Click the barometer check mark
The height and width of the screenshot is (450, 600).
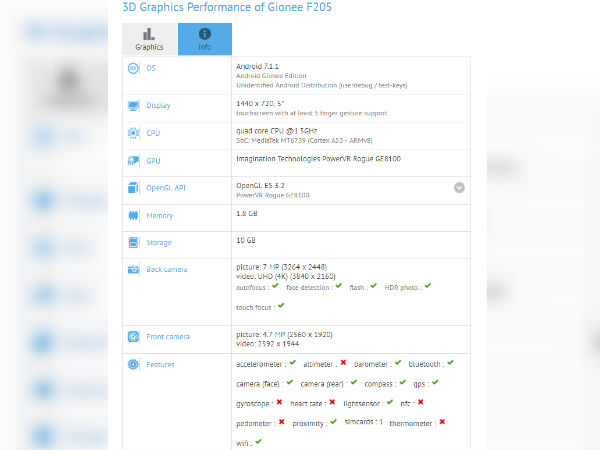(398, 362)
